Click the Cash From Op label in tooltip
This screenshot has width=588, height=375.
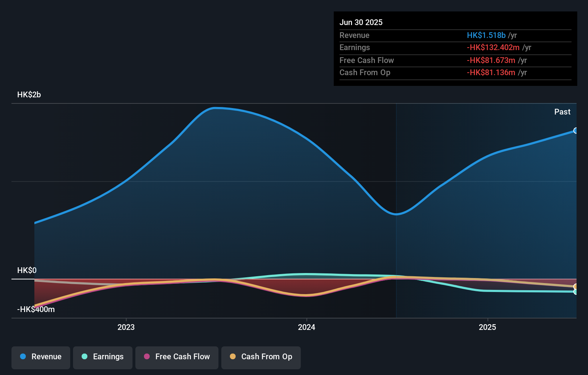(365, 72)
